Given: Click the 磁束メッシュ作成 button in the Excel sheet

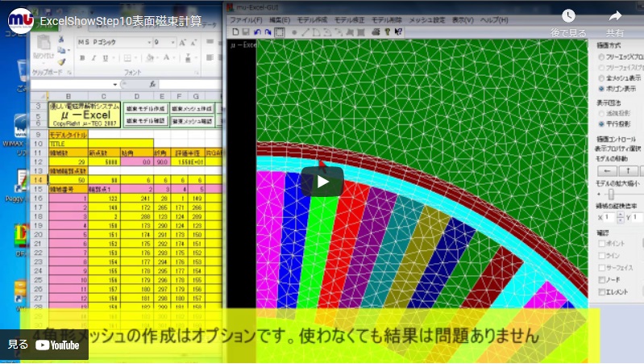Looking at the screenshot, I should 192,109.
